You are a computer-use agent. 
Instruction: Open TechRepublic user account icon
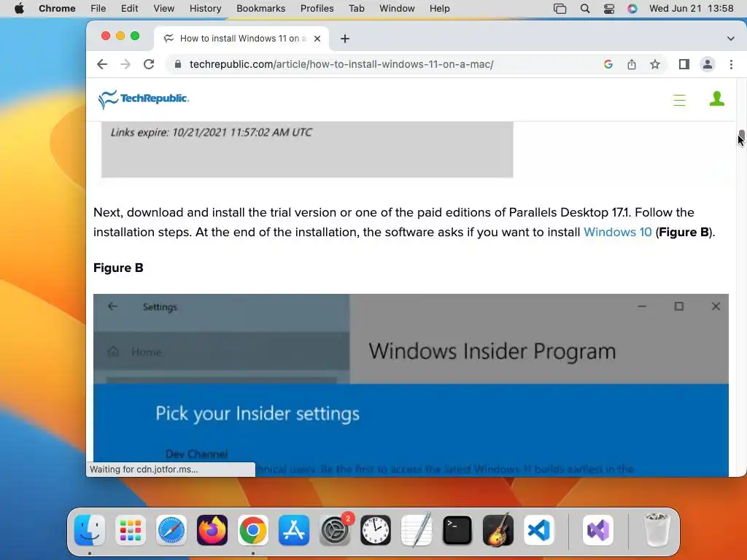click(x=717, y=99)
